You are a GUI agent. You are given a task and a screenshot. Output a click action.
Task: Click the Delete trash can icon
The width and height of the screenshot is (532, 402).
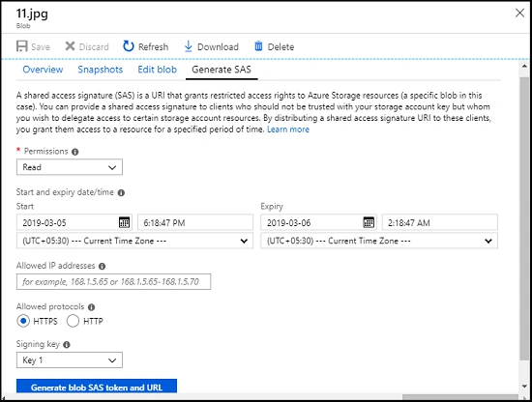click(x=258, y=46)
